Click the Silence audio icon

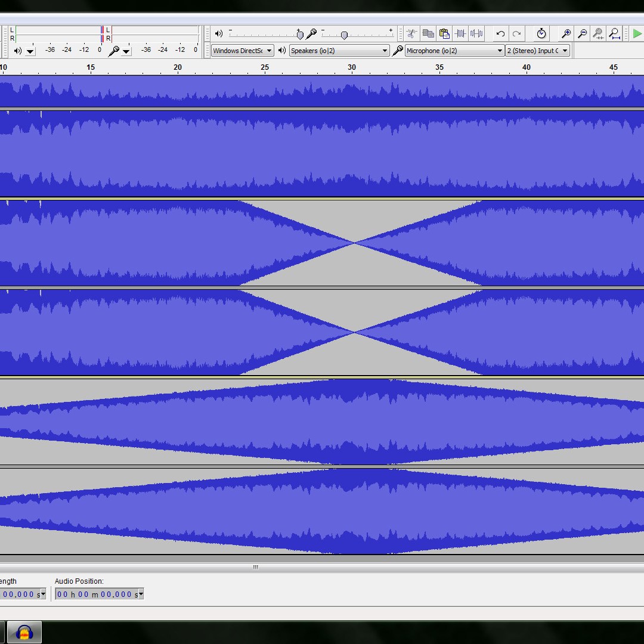(x=476, y=33)
